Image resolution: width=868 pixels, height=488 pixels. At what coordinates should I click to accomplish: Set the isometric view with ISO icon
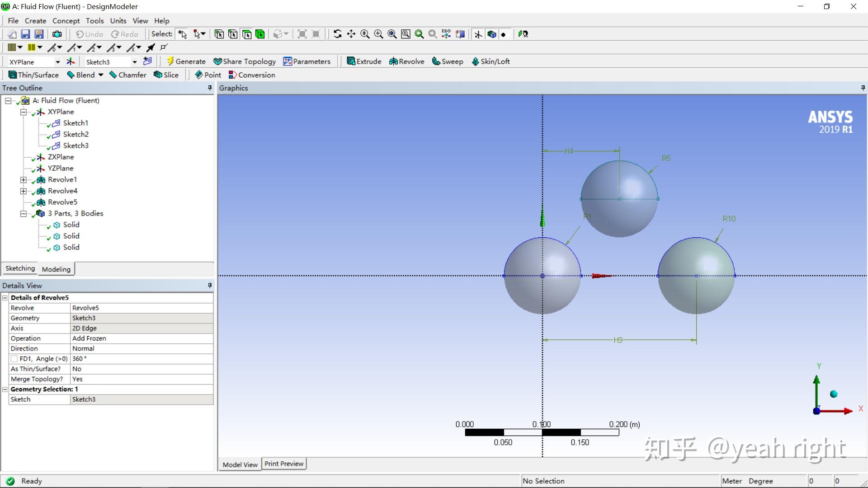point(446,34)
